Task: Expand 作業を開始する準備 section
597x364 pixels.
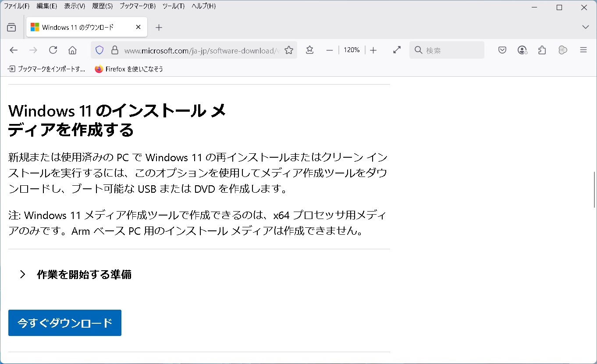Action: pos(76,275)
